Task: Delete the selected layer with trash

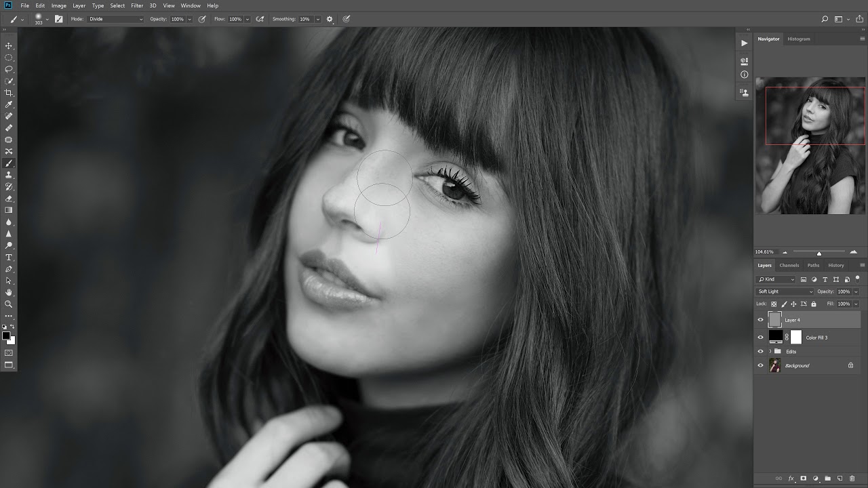Action: 852,479
